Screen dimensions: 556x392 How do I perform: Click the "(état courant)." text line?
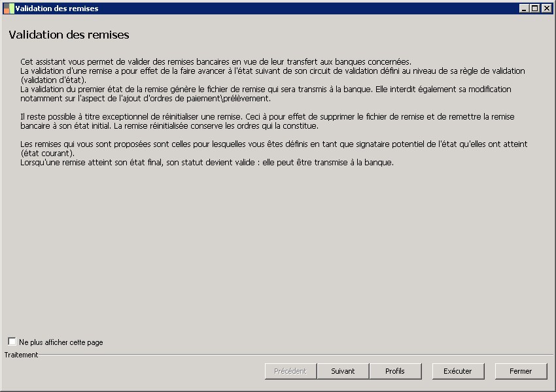click(x=48, y=153)
